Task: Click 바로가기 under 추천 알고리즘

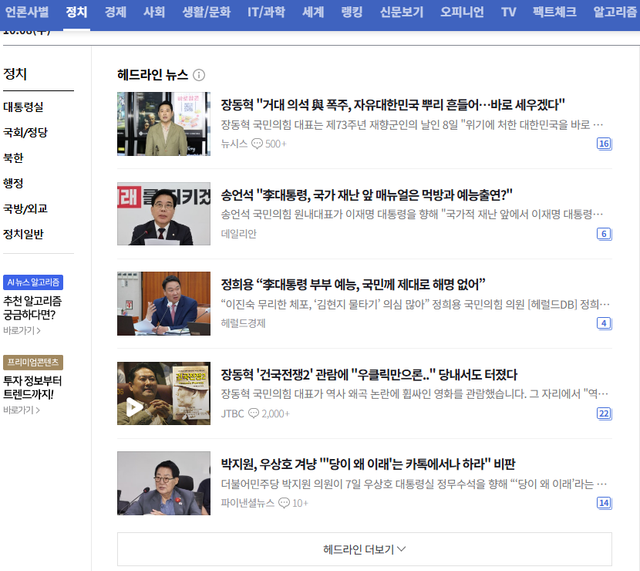Action: pos(22,330)
